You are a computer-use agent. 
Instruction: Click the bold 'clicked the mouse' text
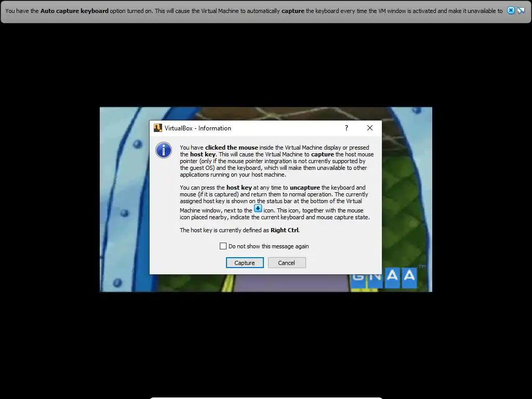click(x=231, y=148)
